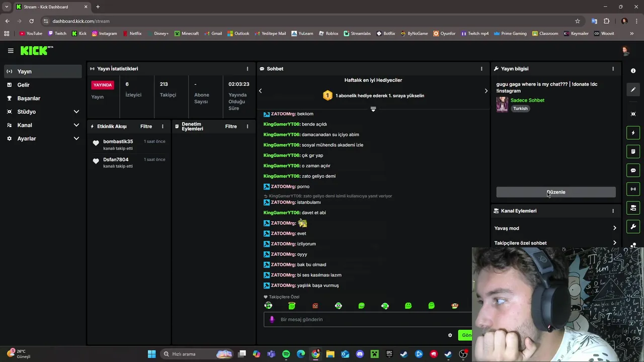Open Yavaş mod channel action

click(x=555, y=228)
